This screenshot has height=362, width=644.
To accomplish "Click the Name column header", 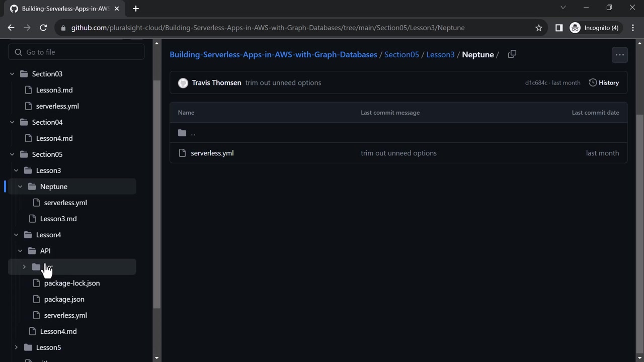I will [x=186, y=113].
